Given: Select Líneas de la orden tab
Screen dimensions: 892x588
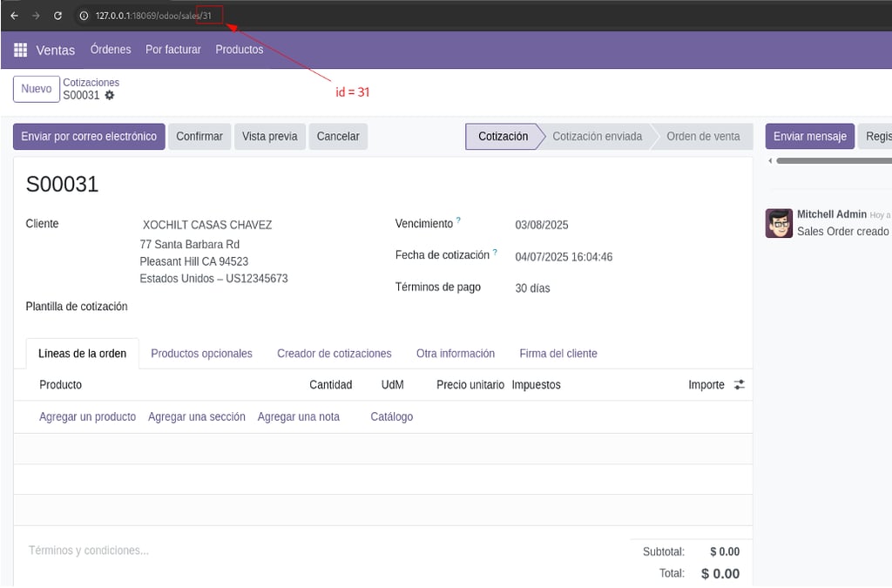Looking at the screenshot, I should tap(83, 353).
